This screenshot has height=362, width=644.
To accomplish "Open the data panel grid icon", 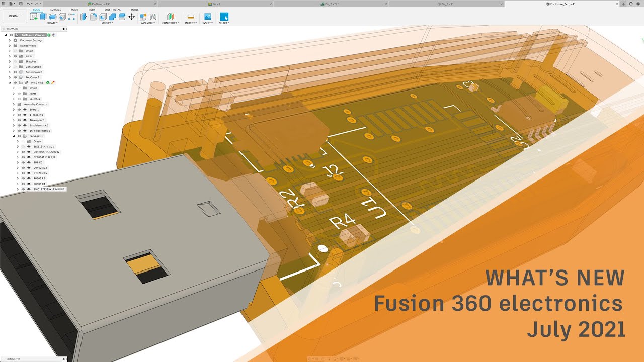I will (x=3, y=4).
